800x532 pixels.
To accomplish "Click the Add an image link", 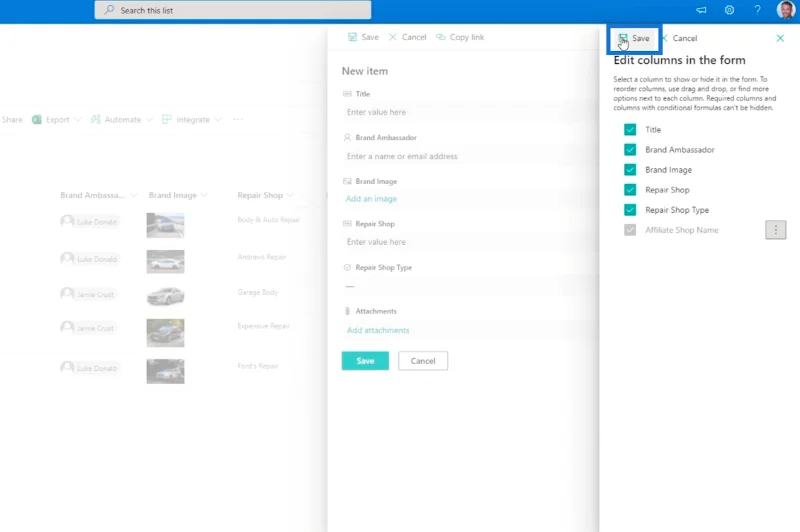I will [x=371, y=199].
